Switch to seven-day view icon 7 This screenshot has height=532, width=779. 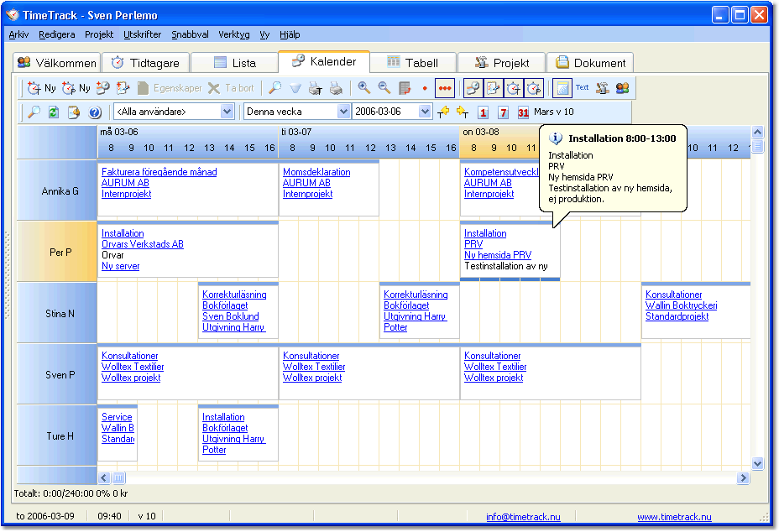pos(504,112)
